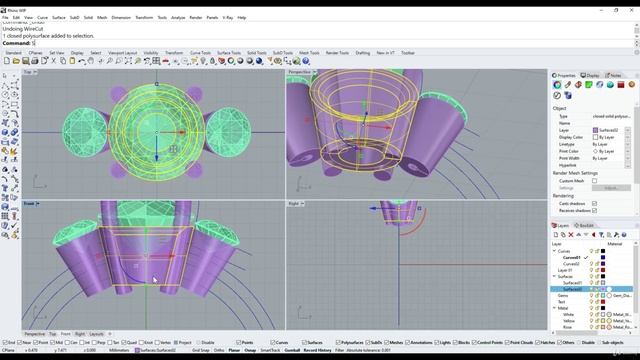640x360 pixels.
Task: Click the Object color wheel icon in Properties
Action: 557,84
